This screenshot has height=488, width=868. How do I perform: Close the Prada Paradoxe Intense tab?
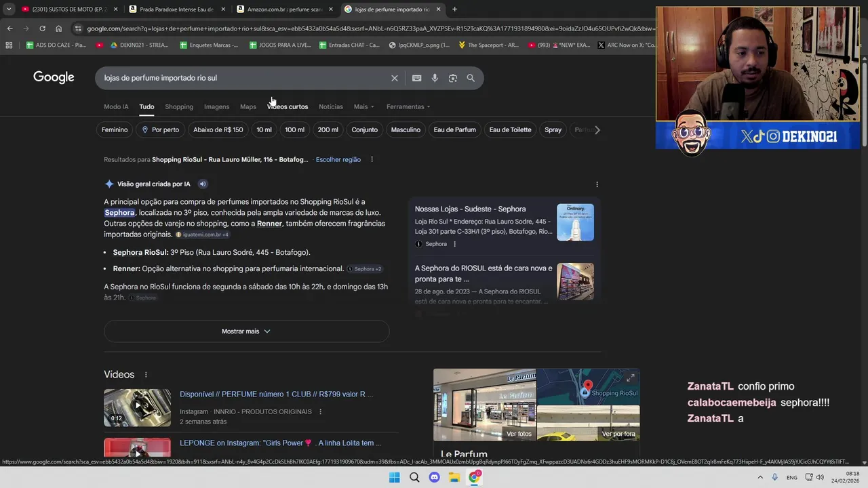[223, 9]
